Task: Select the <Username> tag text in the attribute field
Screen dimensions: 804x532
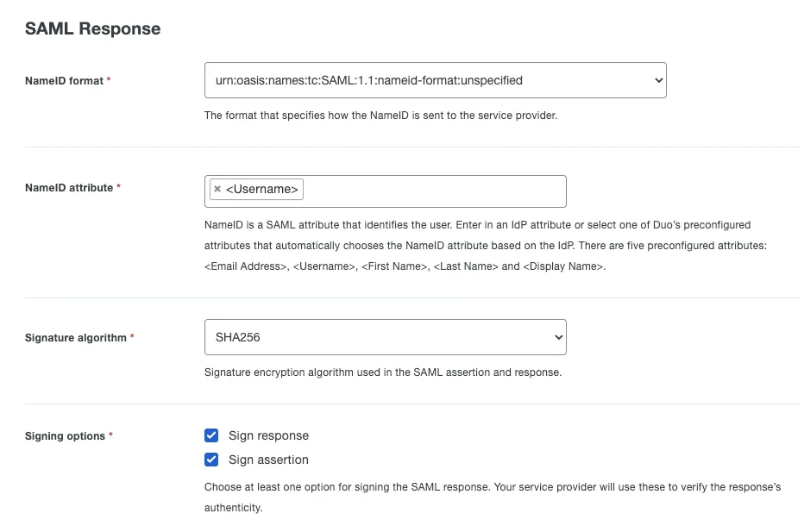Action: coord(262,189)
